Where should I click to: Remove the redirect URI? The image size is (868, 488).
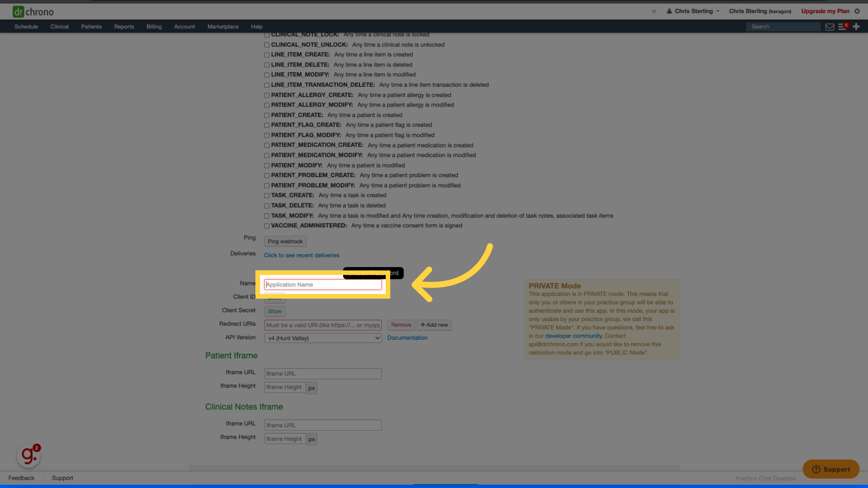[x=401, y=325]
